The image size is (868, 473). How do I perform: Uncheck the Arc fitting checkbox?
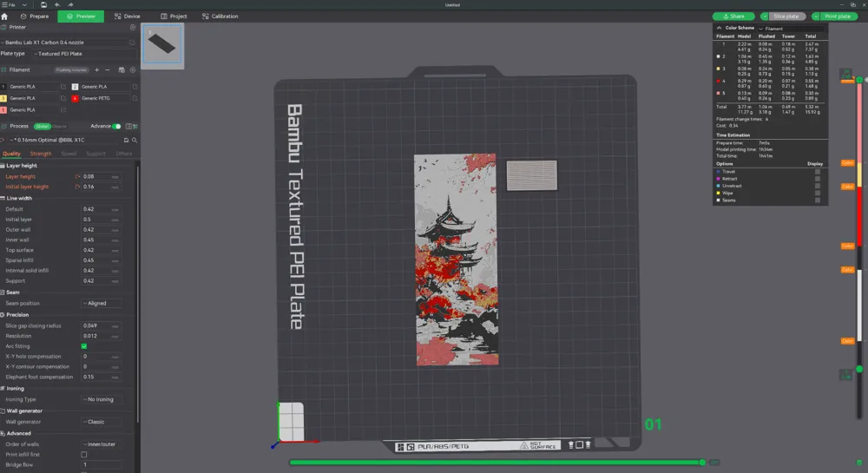tap(84, 346)
